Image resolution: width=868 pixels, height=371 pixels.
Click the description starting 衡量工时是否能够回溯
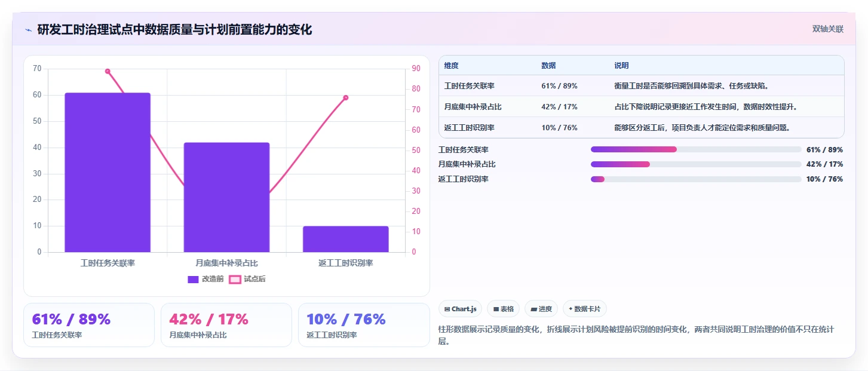click(x=691, y=86)
